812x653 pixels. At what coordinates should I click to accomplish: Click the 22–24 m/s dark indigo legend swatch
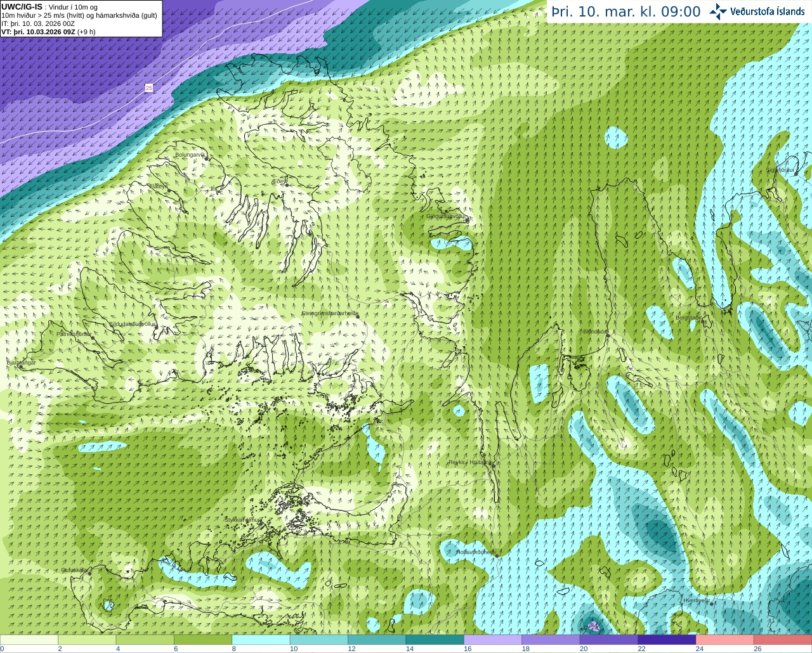tap(667, 640)
